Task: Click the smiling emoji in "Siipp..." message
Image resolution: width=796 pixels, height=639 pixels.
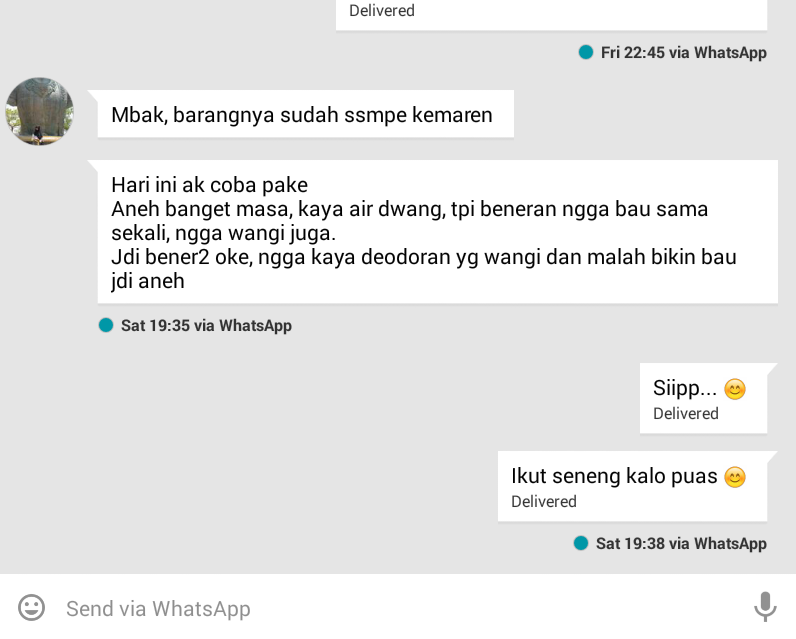Action: pos(735,389)
